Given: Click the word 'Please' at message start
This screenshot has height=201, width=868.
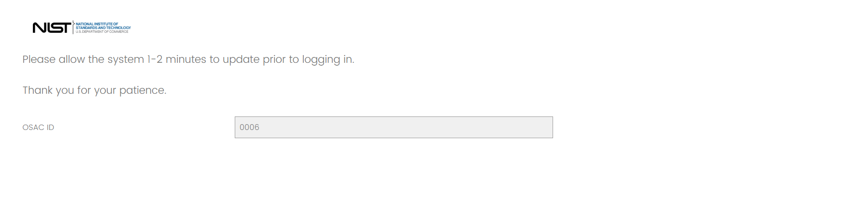Looking at the screenshot, I should 39,59.
